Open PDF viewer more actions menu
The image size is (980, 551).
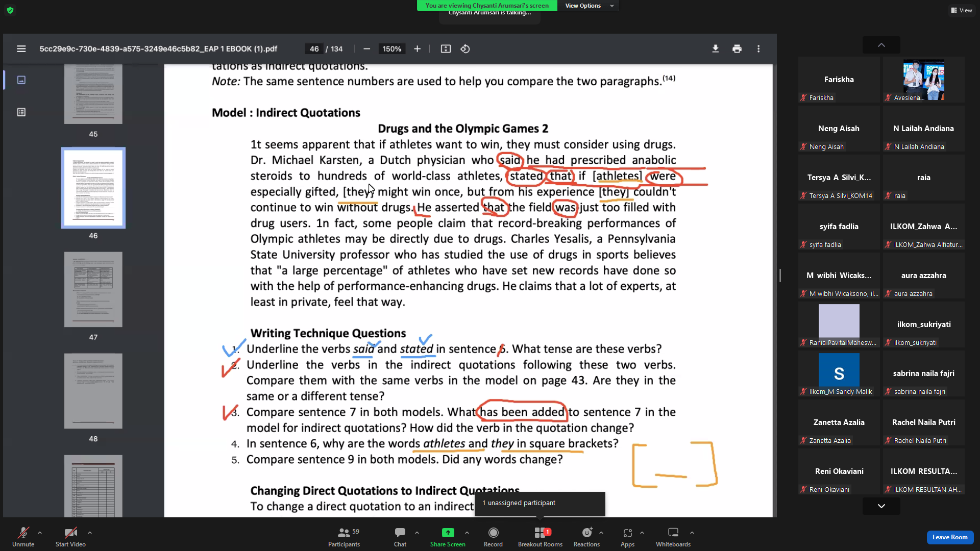[758, 49]
